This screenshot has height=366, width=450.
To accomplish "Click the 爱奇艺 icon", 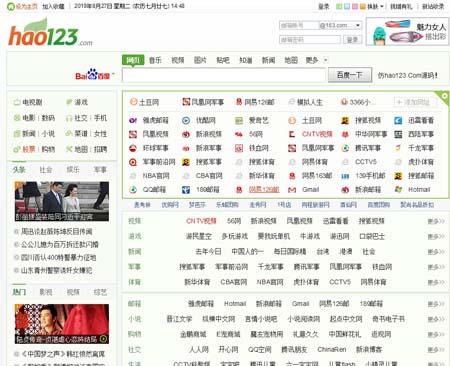I will (x=239, y=120).
